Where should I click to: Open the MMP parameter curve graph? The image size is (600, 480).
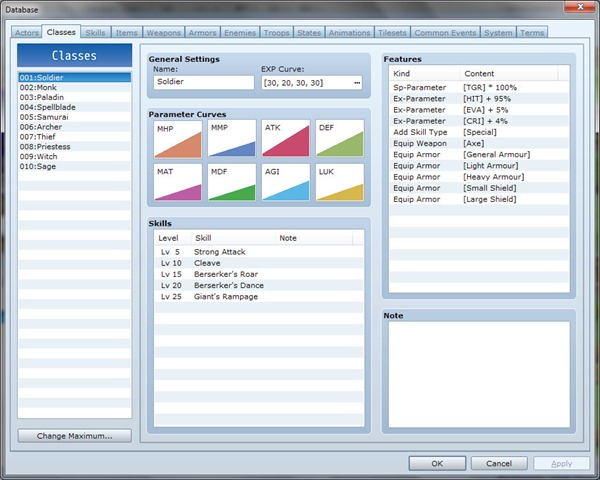[x=232, y=139]
